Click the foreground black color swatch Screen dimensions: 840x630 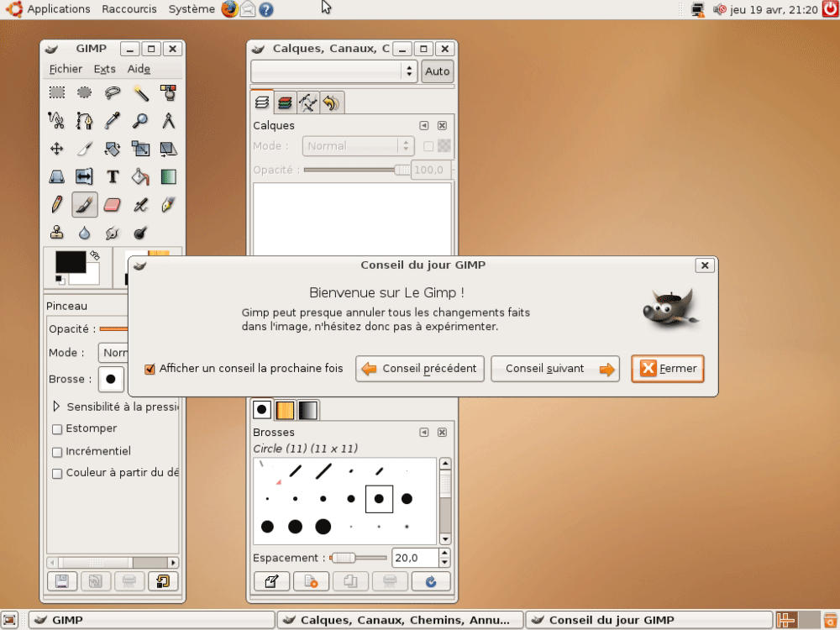(x=71, y=262)
